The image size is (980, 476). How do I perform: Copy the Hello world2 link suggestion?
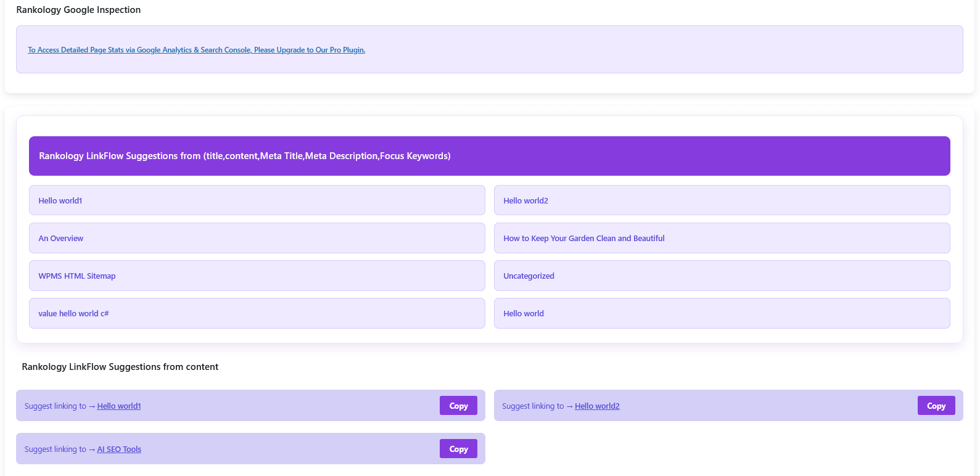click(x=936, y=406)
